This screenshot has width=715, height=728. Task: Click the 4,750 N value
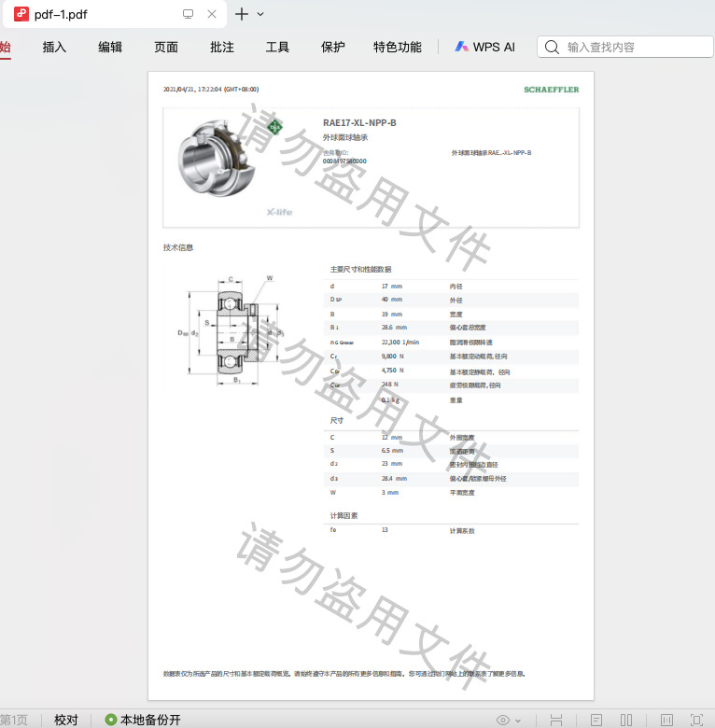[x=392, y=370]
